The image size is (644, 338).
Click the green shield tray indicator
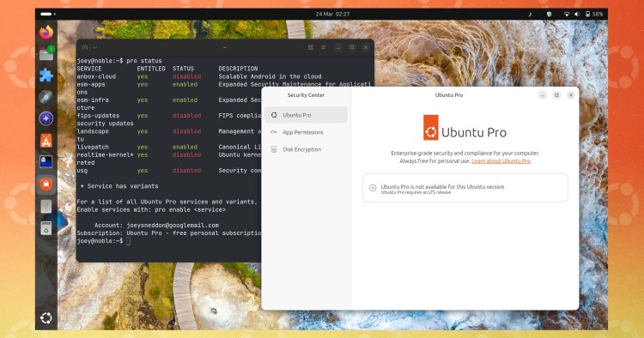(549, 14)
